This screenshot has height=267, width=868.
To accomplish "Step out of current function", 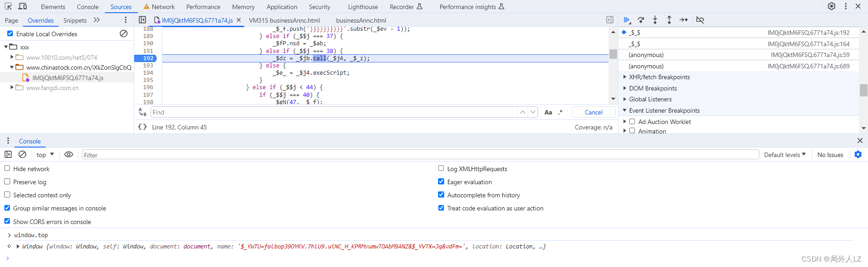I will [669, 20].
